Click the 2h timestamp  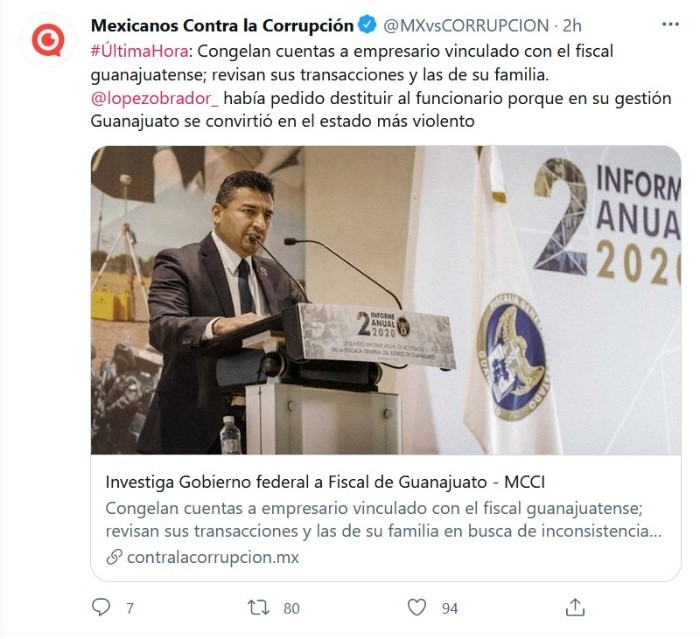pyautogui.click(x=572, y=25)
